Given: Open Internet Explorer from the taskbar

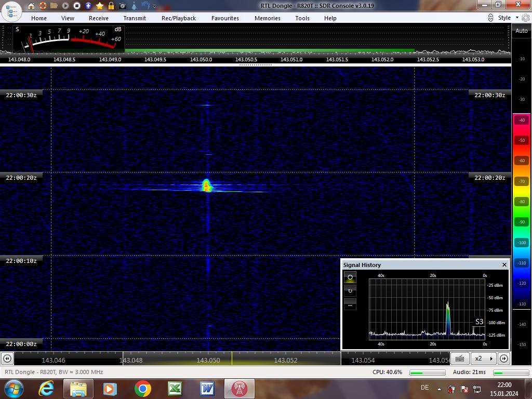Looking at the screenshot, I should [x=46, y=389].
